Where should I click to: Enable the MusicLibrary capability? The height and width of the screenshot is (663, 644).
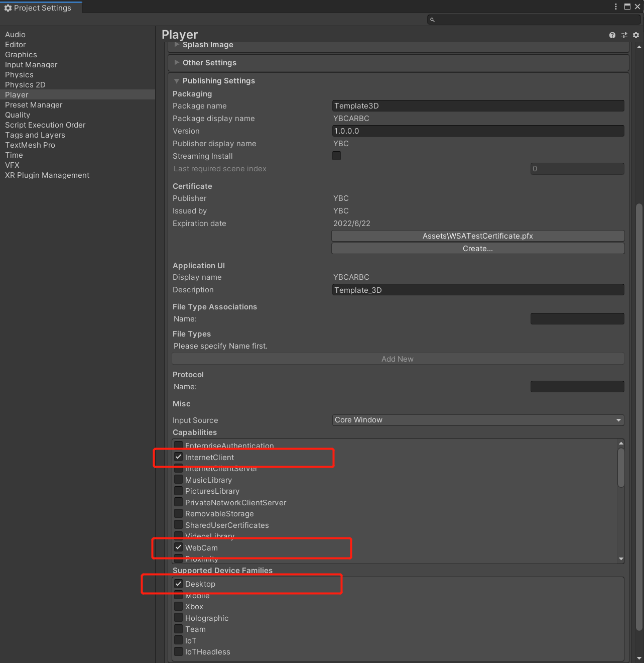pyautogui.click(x=179, y=479)
